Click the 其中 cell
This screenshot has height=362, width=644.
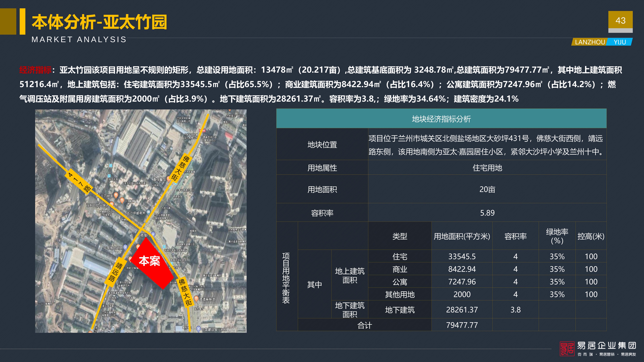(315, 284)
